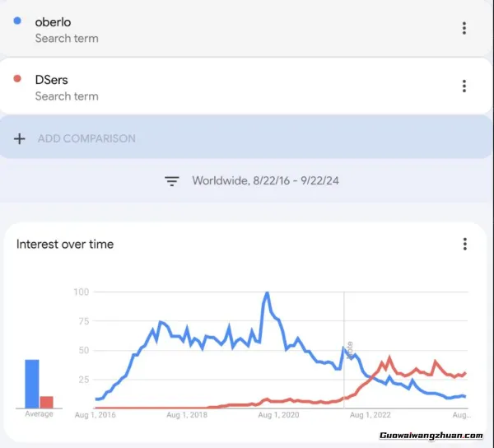Click the oberlo peak at 100
Viewport: 494px width, 448px height.
[x=268, y=293]
